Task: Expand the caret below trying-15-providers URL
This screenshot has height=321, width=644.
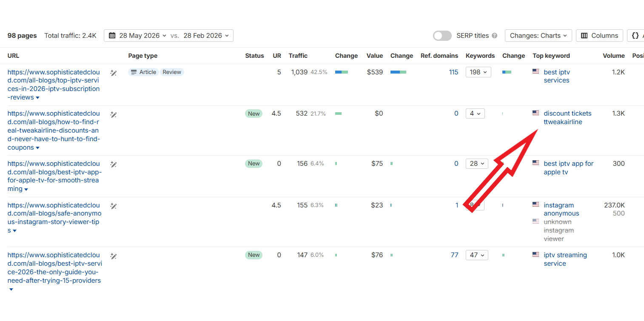Action: (x=11, y=290)
